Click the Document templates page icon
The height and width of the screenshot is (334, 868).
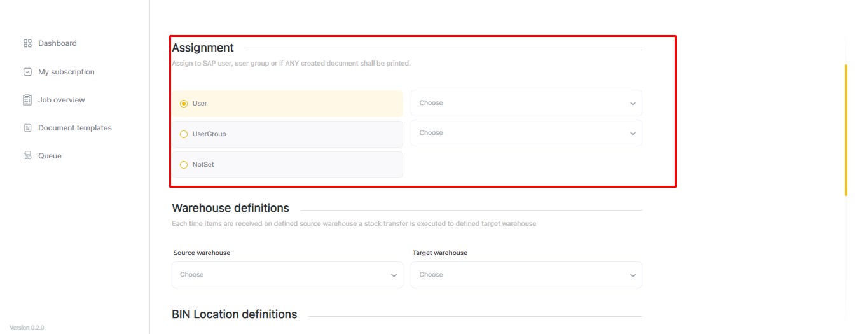point(27,128)
